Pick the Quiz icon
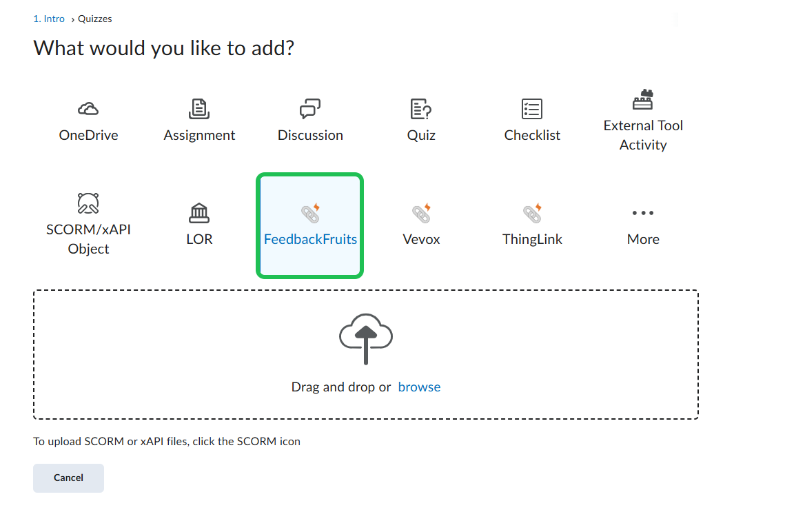The image size is (785, 532). [x=421, y=109]
